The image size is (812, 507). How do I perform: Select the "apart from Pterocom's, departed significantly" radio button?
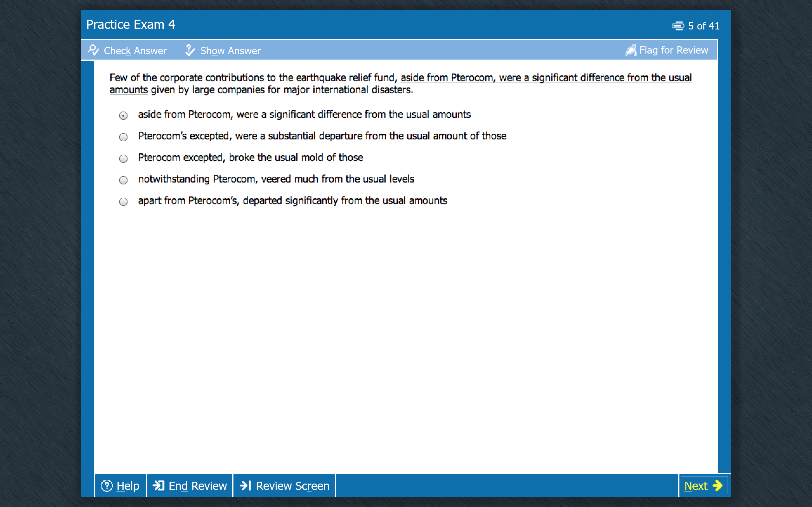123,202
